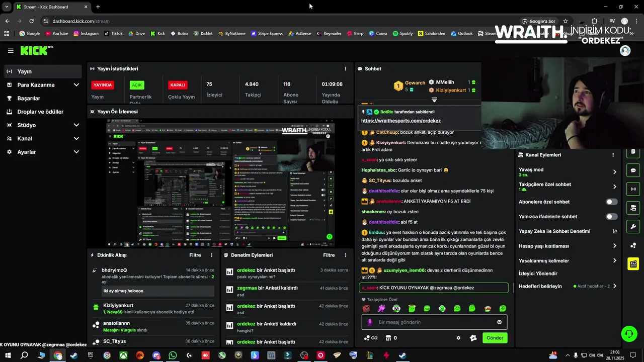Select Yayın in the left sidebar

point(43,71)
